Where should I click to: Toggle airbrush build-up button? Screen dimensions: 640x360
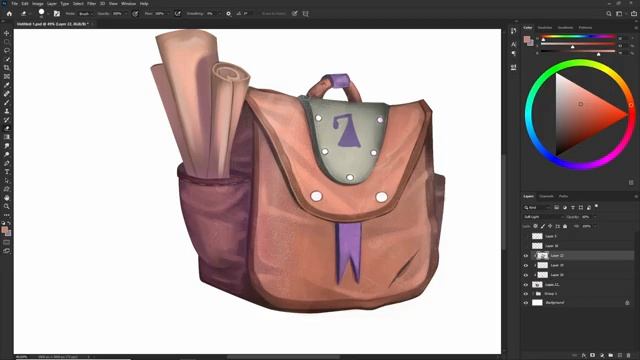178,13
